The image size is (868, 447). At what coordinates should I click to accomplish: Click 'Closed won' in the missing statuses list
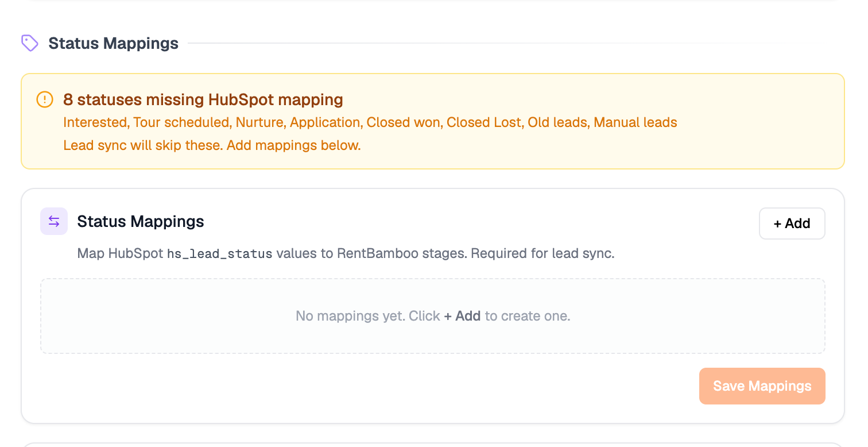tap(403, 122)
